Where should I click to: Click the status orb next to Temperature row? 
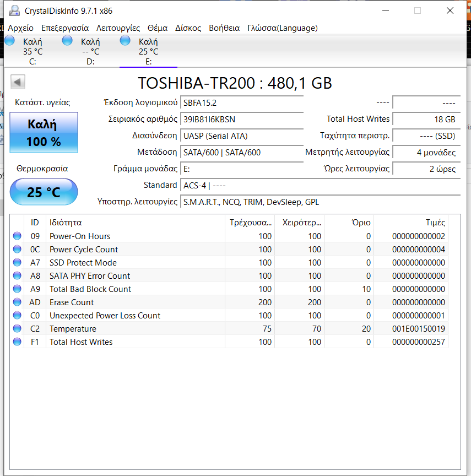(x=17, y=329)
